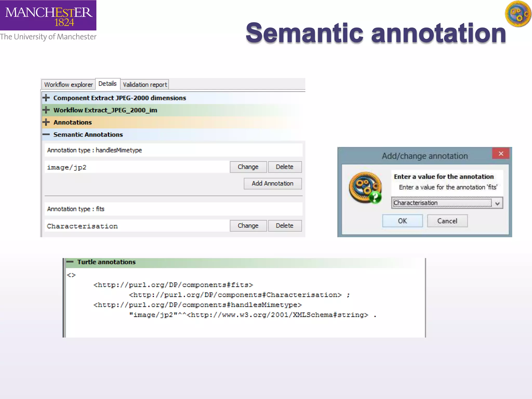Expand the Annotations section plus icon
The width and height of the screenshot is (532, 399).
pyautogui.click(x=46, y=122)
